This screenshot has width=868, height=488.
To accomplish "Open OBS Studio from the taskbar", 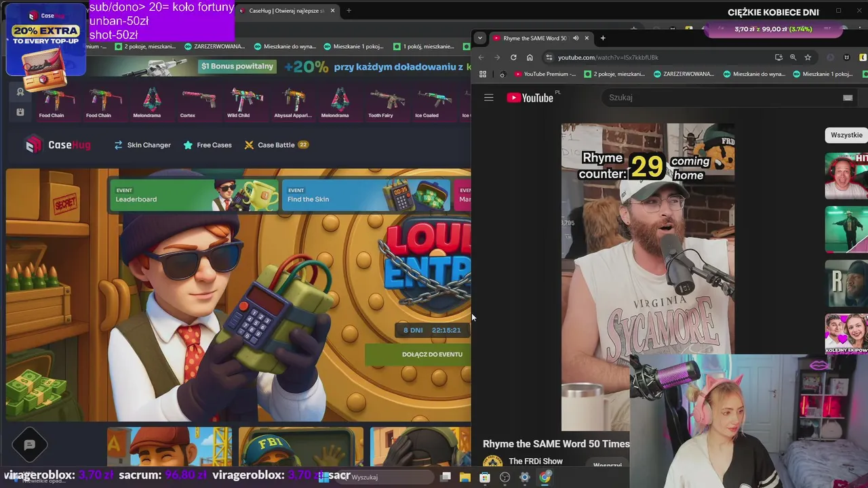I will tap(505, 477).
